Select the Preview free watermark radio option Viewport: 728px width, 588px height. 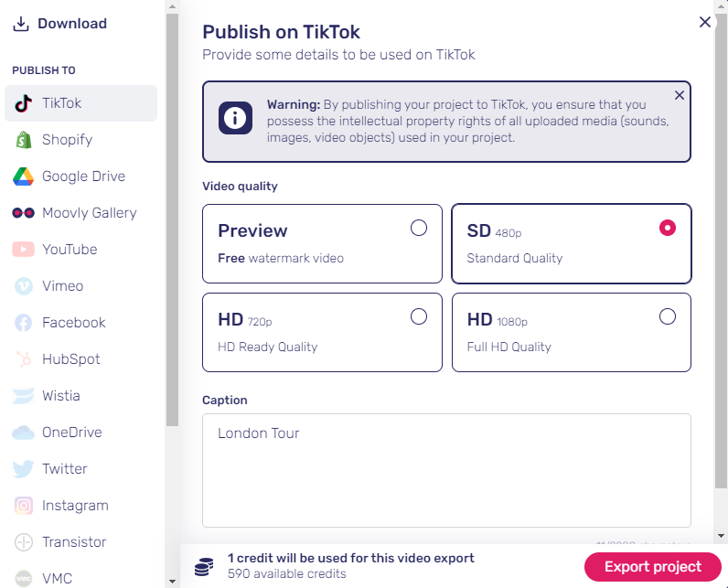[x=419, y=228]
